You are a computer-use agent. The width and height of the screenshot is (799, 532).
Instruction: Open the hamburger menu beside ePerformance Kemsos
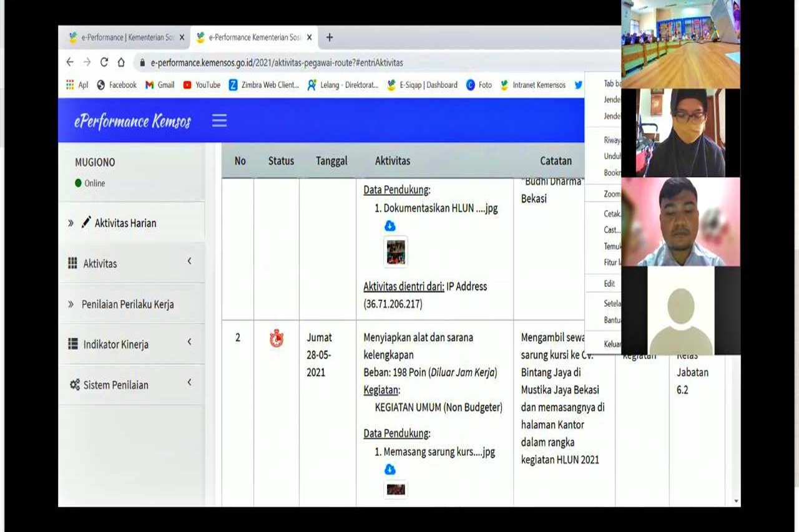tap(219, 120)
